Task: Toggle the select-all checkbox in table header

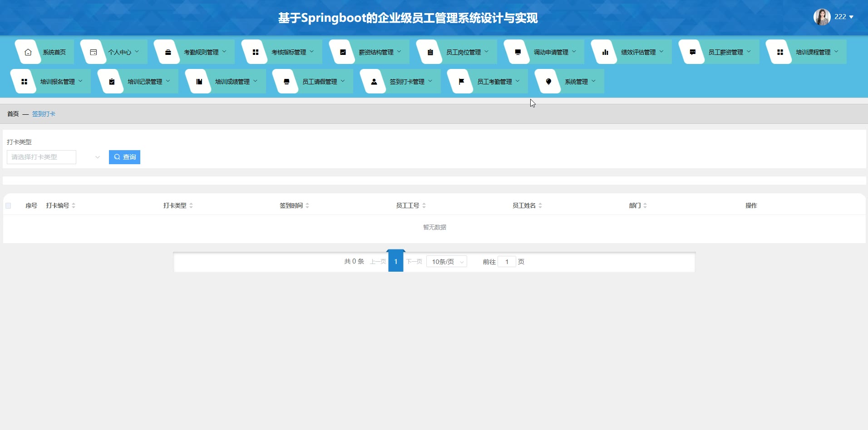Action: pyautogui.click(x=8, y=205)
